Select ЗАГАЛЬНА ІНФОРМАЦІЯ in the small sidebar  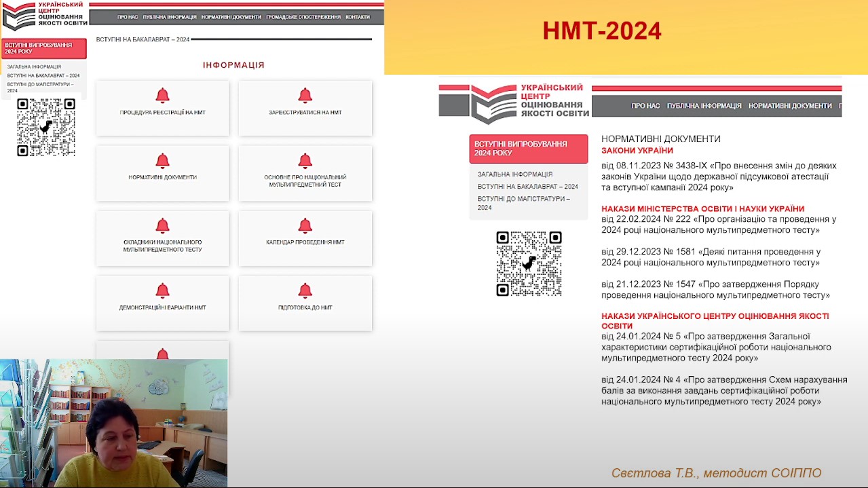(x=34, y=67)
